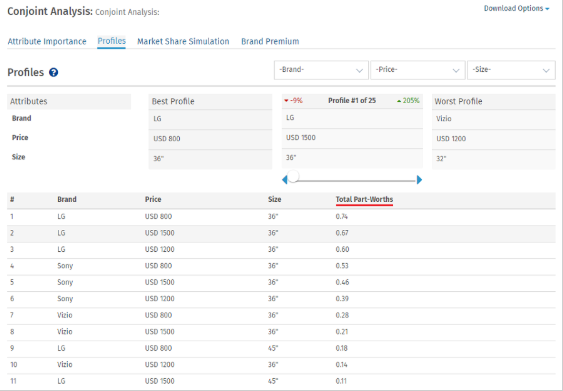Click '45"' size in row 11
This screenshot has width=563, height=391.
point(273,381)
